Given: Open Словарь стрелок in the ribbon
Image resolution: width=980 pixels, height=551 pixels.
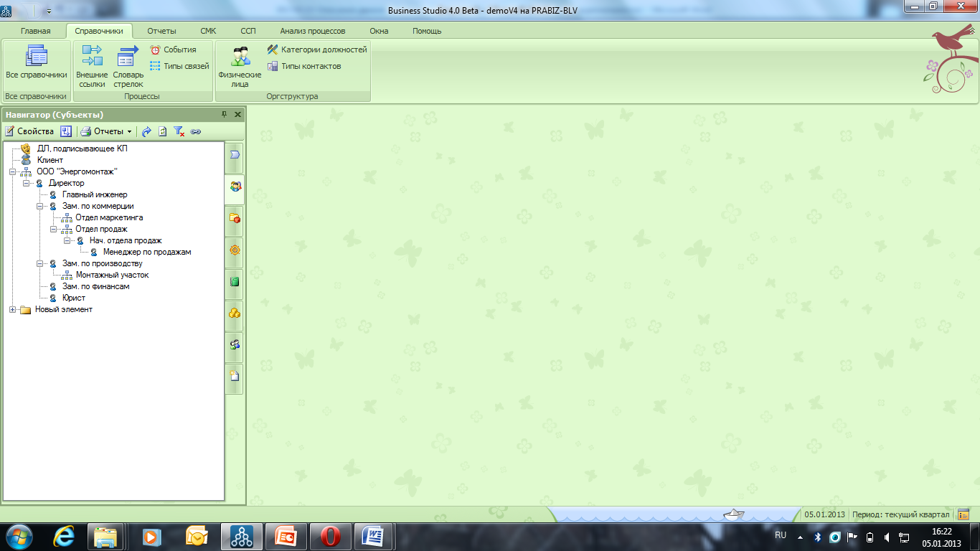Looking at the screenshot, I should (128, 65).
